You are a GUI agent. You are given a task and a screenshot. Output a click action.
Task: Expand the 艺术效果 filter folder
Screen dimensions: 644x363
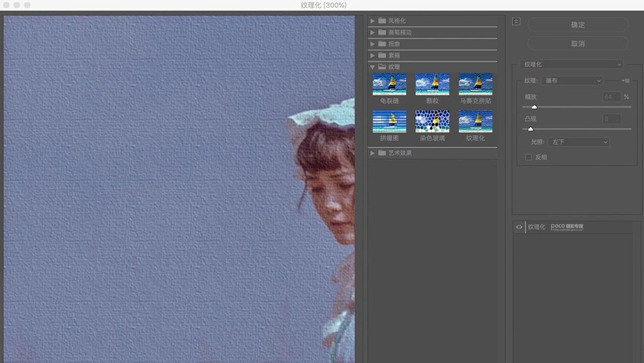pos(373,153)
